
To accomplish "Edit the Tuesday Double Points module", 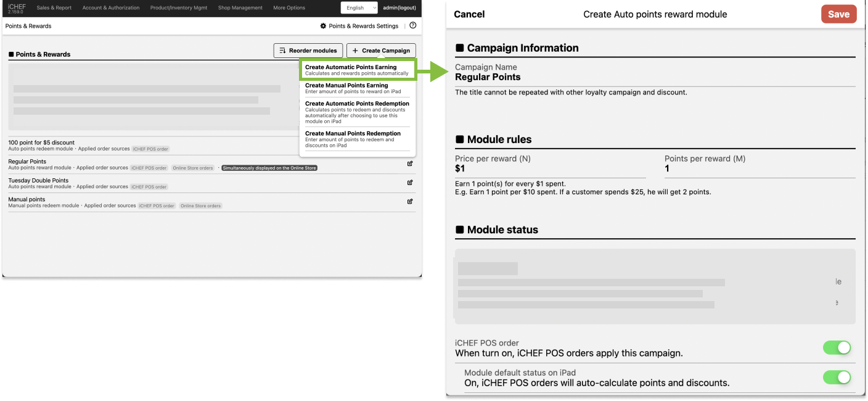I will click(410, 183).
